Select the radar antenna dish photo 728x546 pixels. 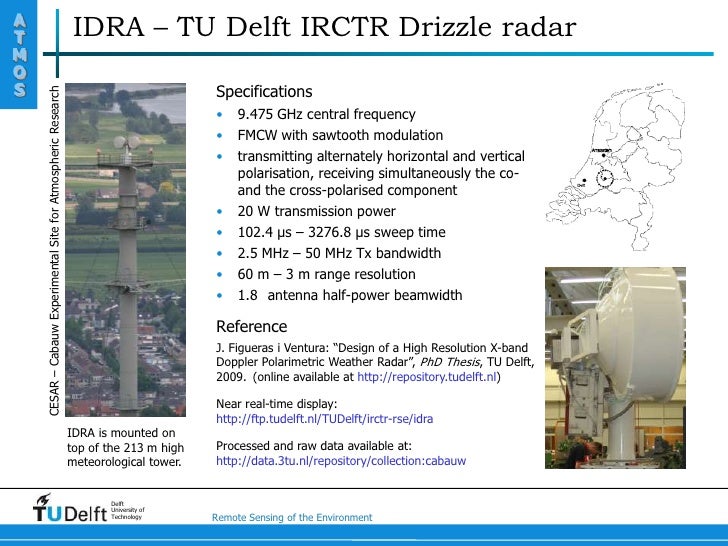[x=615, y=368]
